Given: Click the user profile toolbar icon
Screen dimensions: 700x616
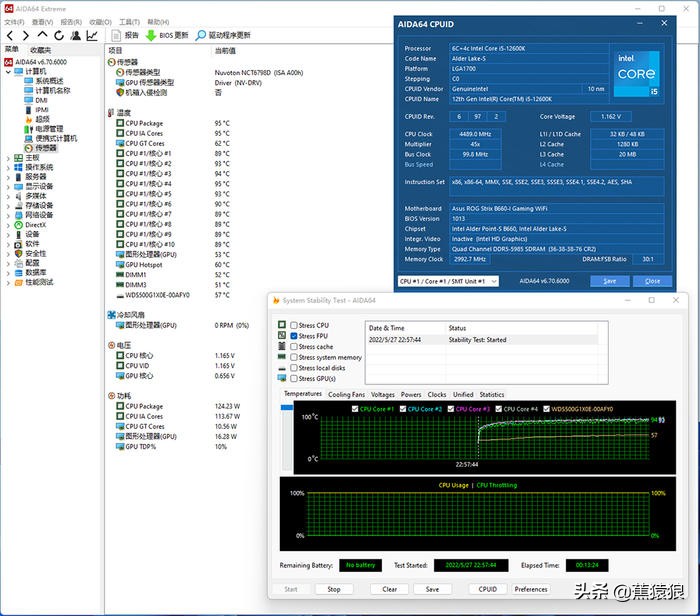Looking at the screenshot, I should point(76,35).
